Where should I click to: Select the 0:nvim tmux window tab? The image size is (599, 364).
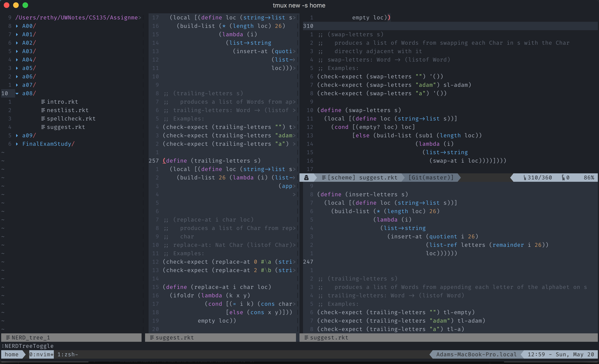pyautogui.click(x=41, y=354)
